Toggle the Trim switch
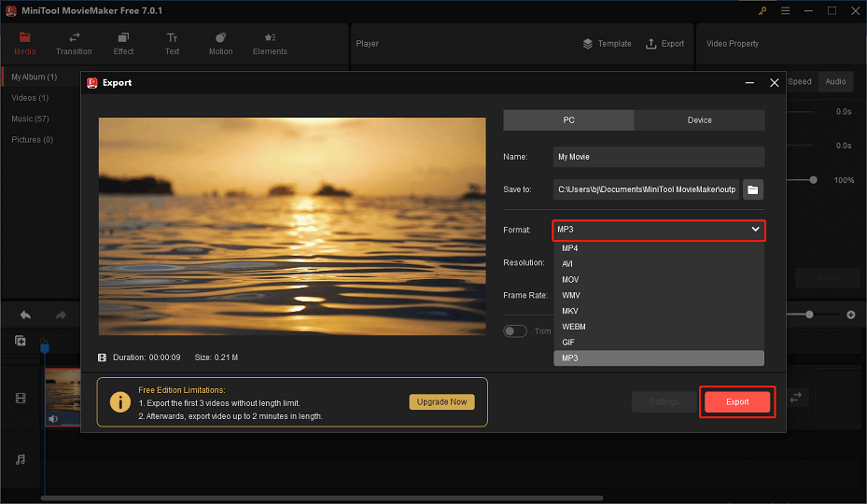Screen dimensions: 867x504 pos(515,330)
